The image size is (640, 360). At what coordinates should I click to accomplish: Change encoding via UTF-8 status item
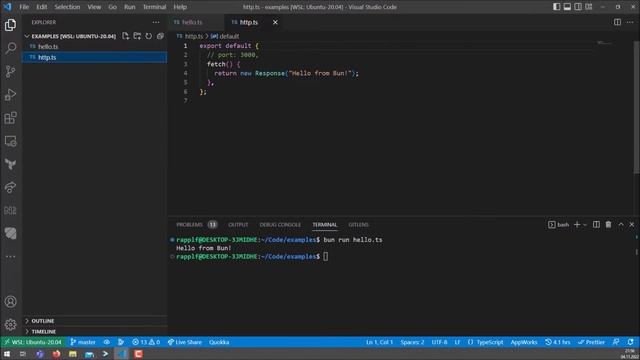[x=440, y=342]
